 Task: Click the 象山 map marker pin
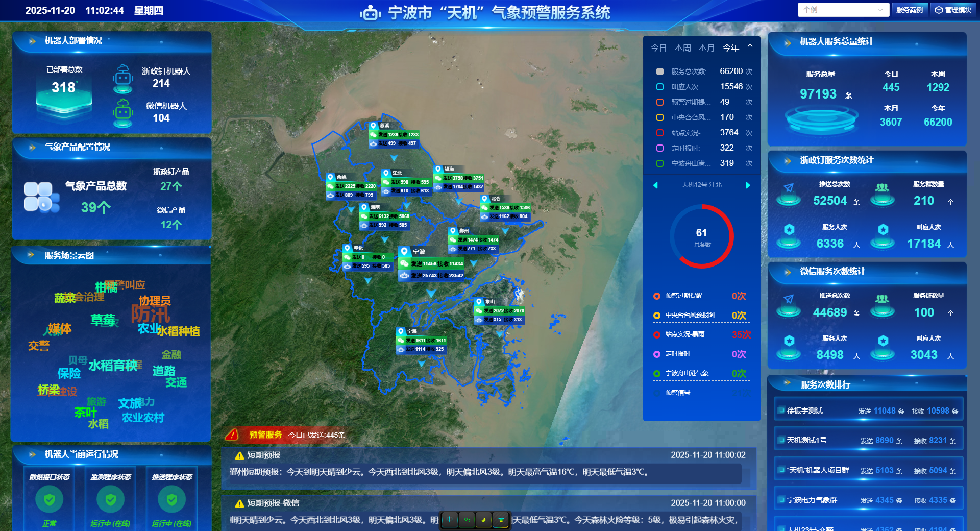[479, 301]
